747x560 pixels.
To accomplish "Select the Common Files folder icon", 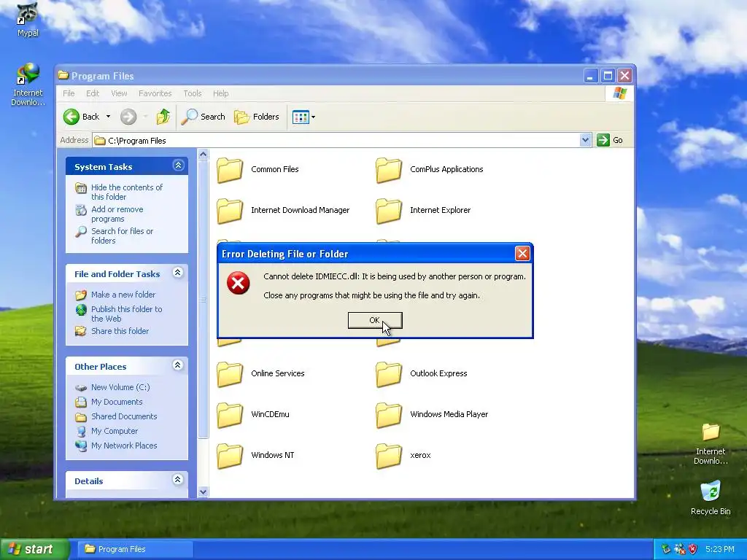I will pyautogui.click(x=230, y=170).
